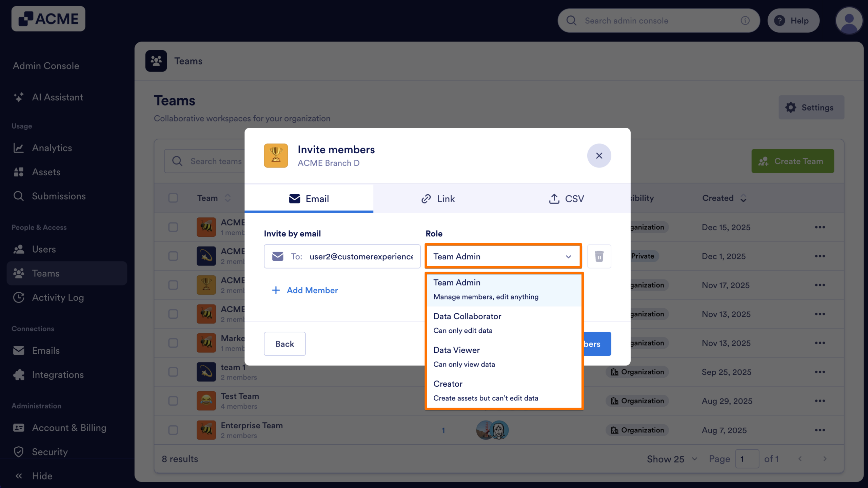Click Add Member to add another invite
Screen dimensions: 868x488
tap(305, 290)
